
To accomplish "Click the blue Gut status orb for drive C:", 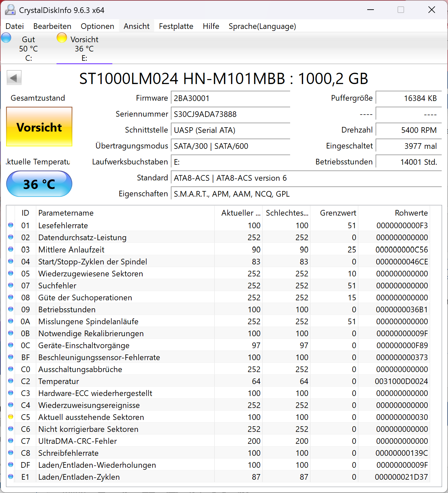I will coord(6,38).
